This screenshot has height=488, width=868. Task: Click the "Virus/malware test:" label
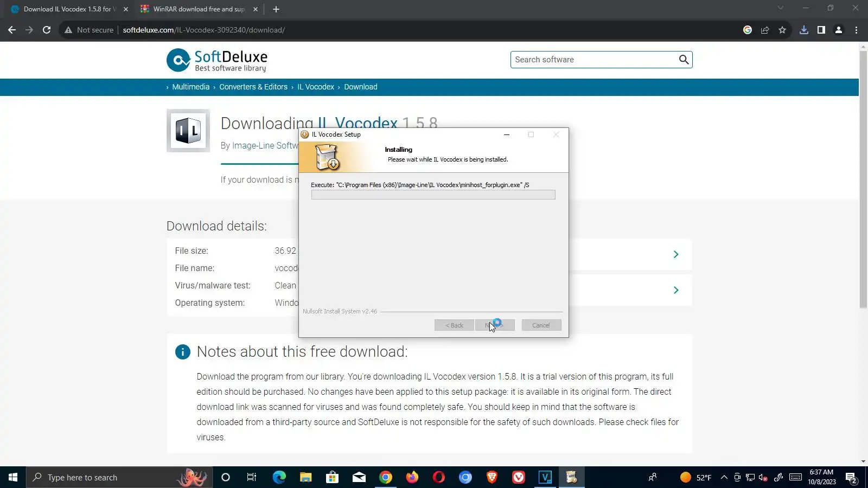point(213,285)
